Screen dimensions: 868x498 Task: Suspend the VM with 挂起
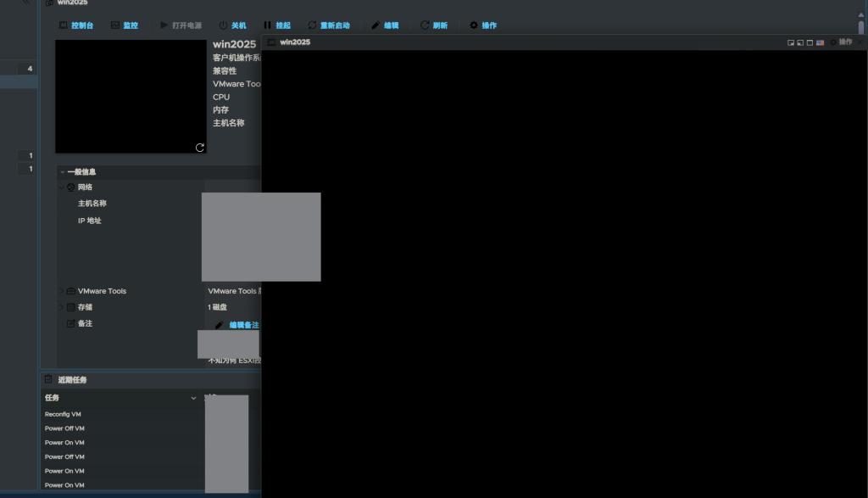(276, 25)
